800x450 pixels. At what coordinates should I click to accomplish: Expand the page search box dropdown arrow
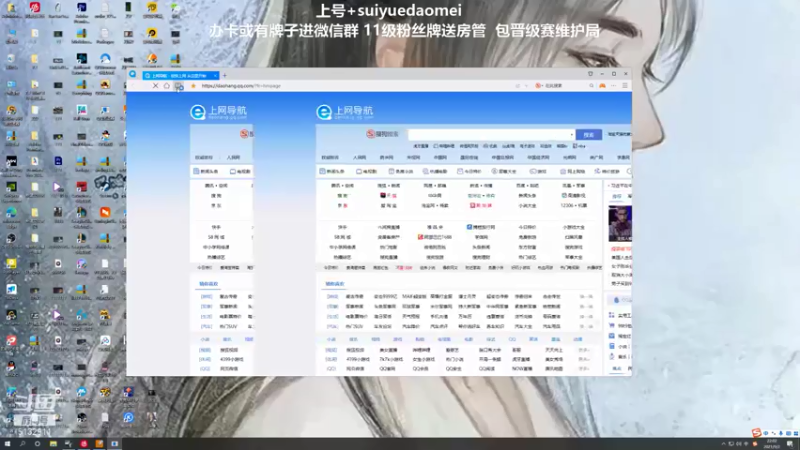(571, 135)
